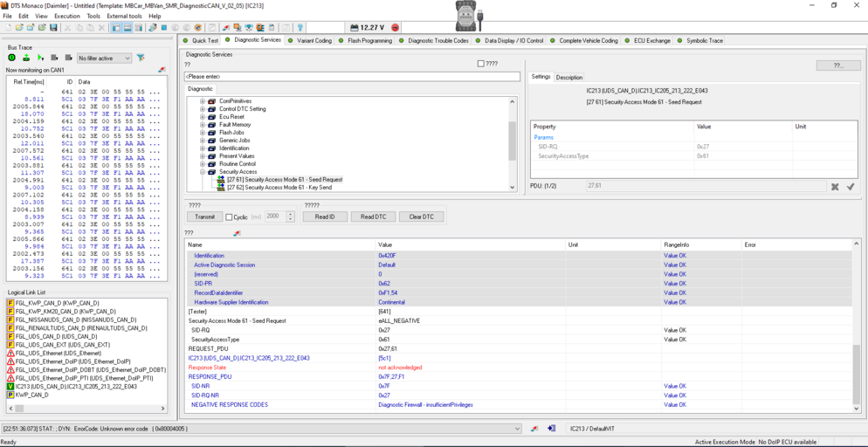
Task: Click the cyclic interval stepper up arrow
Action: click(x=292, y=215)
